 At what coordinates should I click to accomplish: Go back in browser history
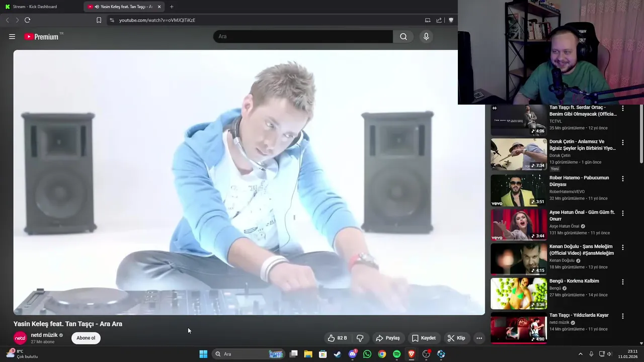(7, 20)
